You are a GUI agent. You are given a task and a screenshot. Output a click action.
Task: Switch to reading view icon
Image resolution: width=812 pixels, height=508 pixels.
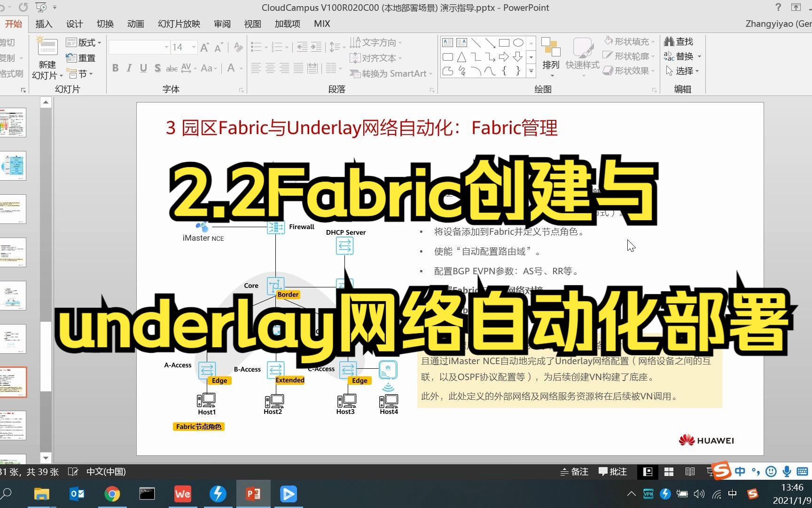(x=690, y=472)
